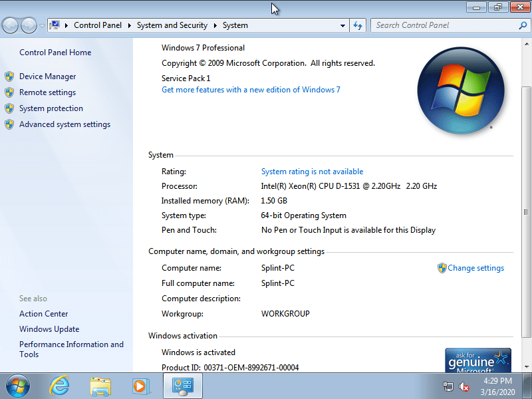Click the computer icon in address bar
Screen dimensions: 532x399
coord(55,25)
